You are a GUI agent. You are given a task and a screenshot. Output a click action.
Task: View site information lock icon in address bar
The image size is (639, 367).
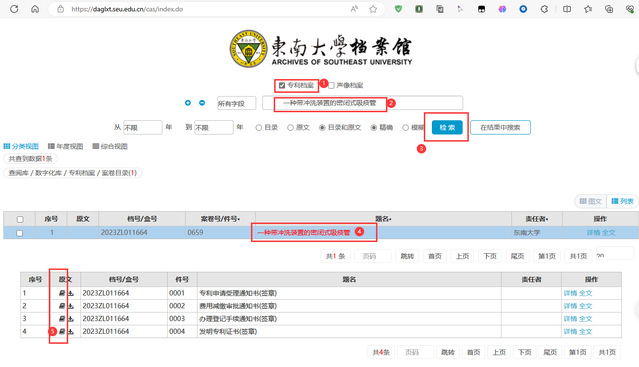60,9
